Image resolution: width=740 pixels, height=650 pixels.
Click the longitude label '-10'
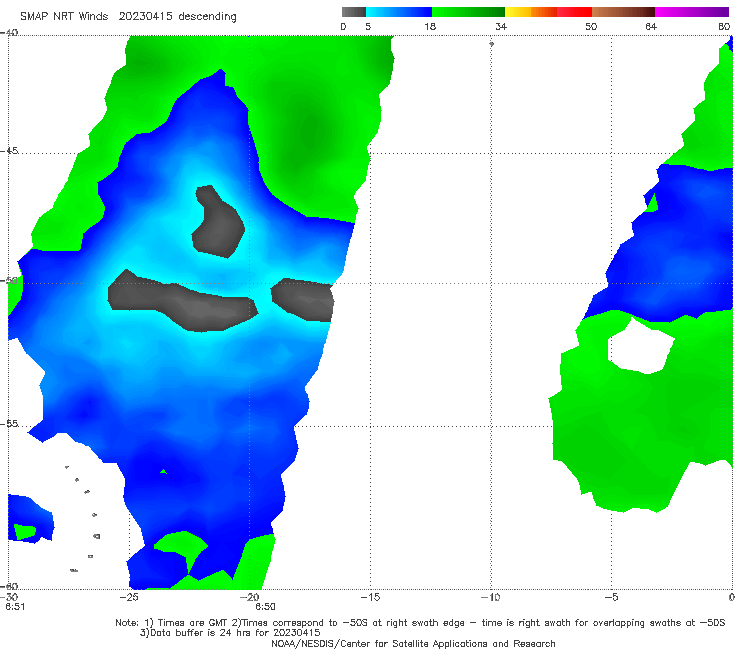pos(491,597)
